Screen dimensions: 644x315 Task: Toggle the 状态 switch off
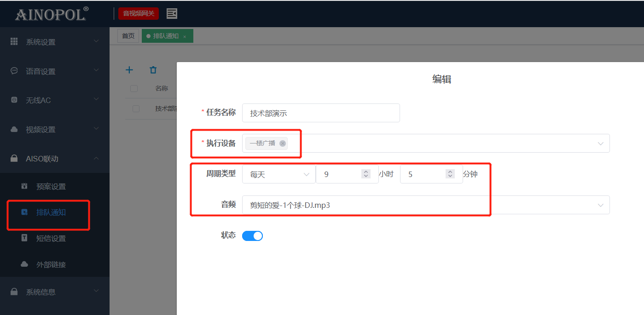click(x=252, y=236)
